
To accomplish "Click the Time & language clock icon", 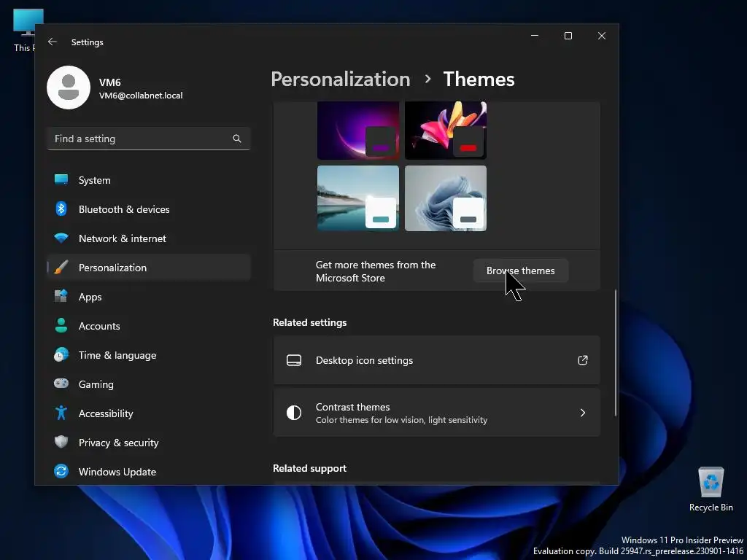I will pos(61,355).
